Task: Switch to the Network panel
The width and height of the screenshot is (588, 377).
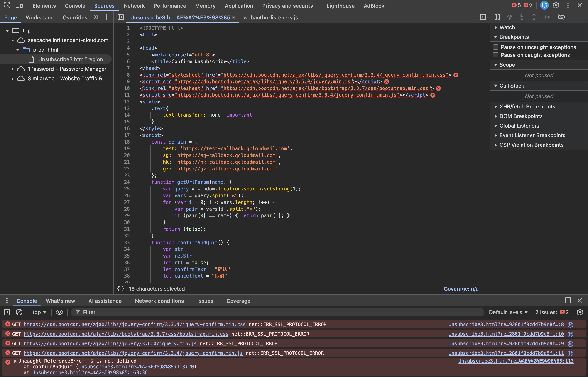Action: [134, 6]
